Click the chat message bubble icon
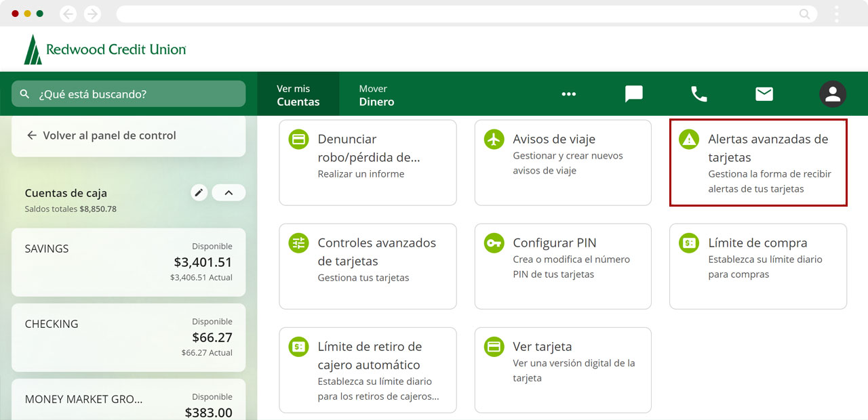868x420 pixels. click(x=633, y=94)
